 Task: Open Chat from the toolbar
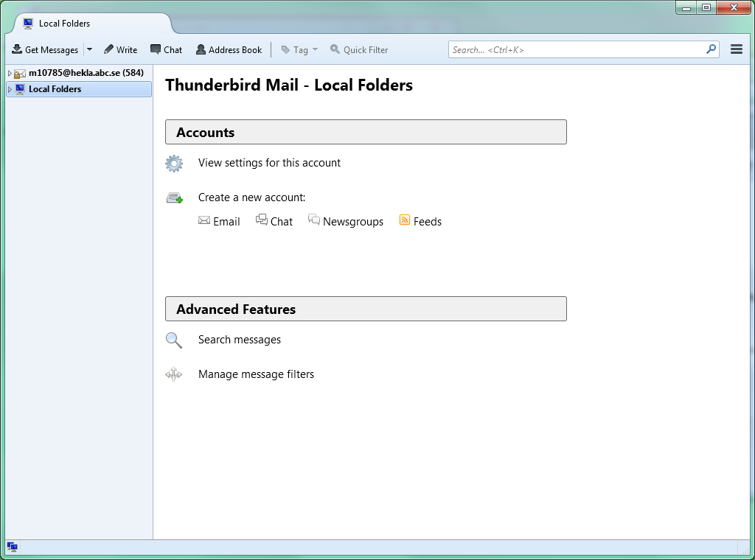point(166,50)
